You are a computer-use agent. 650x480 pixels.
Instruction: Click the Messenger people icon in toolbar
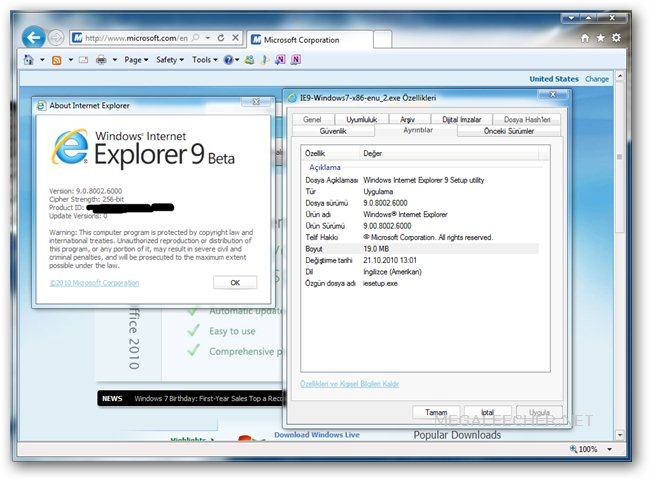click(x=249, y=60)
